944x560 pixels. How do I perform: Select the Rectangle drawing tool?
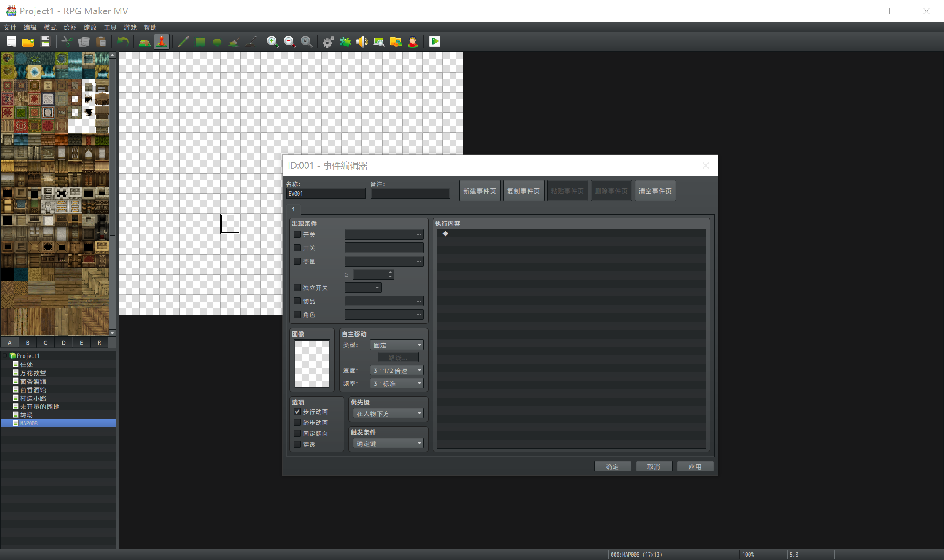click(x=200, y=42)
